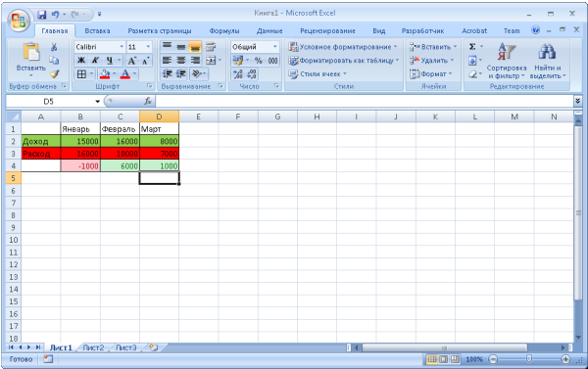Apply the fill color bucket icon
The width and height of the screenshot is (588, 369).
[x=105, y=73]
